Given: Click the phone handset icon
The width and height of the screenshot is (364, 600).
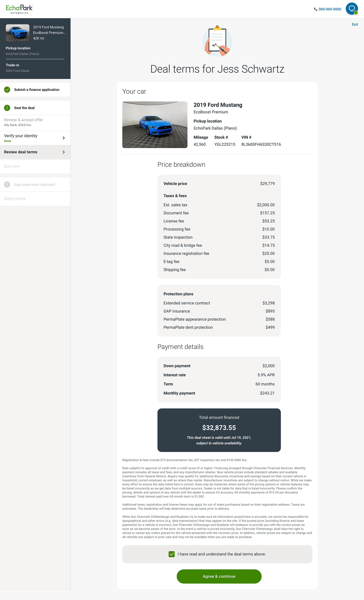Looking at the screenshot, I should point(316,9).
